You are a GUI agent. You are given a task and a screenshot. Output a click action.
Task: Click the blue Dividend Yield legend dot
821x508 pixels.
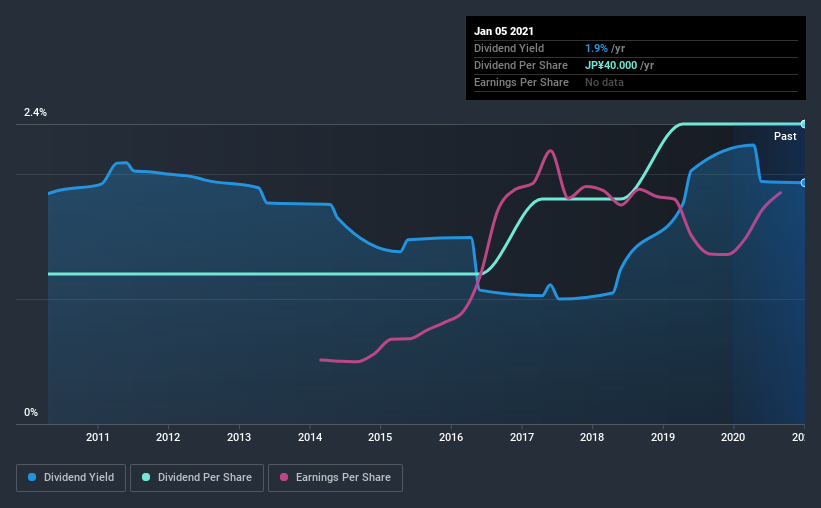pyautogui.click(x=32, y=477)
